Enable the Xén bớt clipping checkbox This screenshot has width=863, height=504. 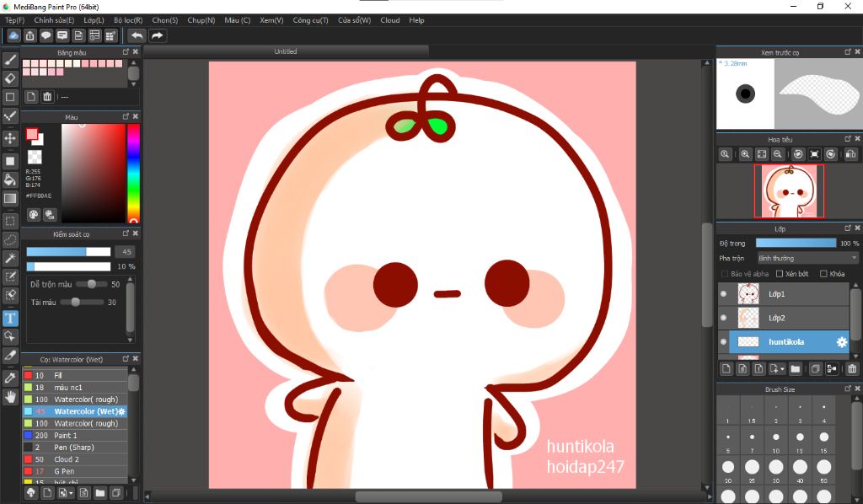point(780,274)
